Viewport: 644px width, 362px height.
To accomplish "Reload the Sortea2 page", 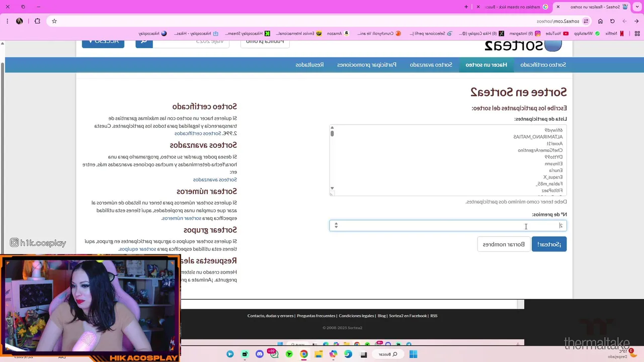I will point(612,21).
